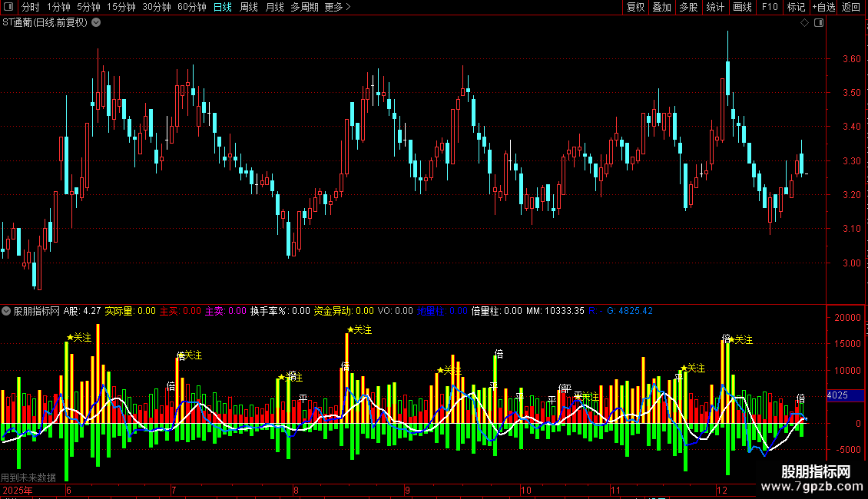Open the chart settings dropdown beside ST通葡
868x499 pixels.
[96, 23]
